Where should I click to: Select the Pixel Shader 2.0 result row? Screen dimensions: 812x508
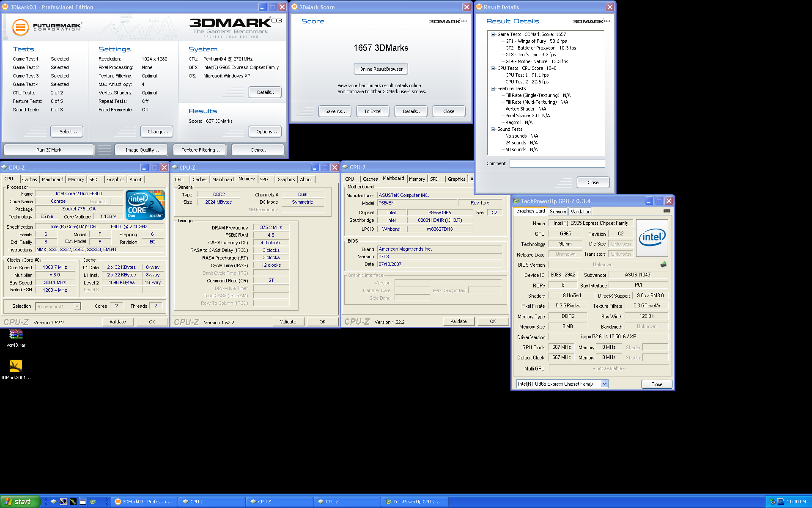click(x=527, y=116)
